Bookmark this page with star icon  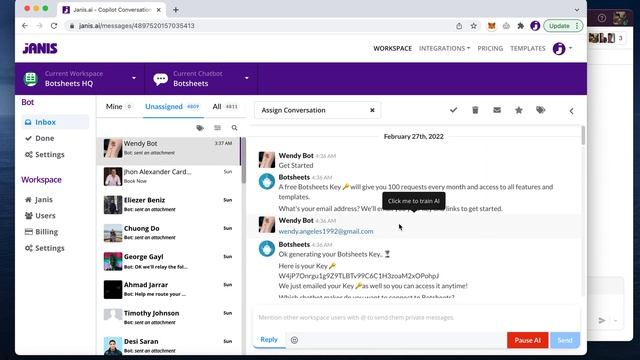pyautogui.click(x=473, y=26)
